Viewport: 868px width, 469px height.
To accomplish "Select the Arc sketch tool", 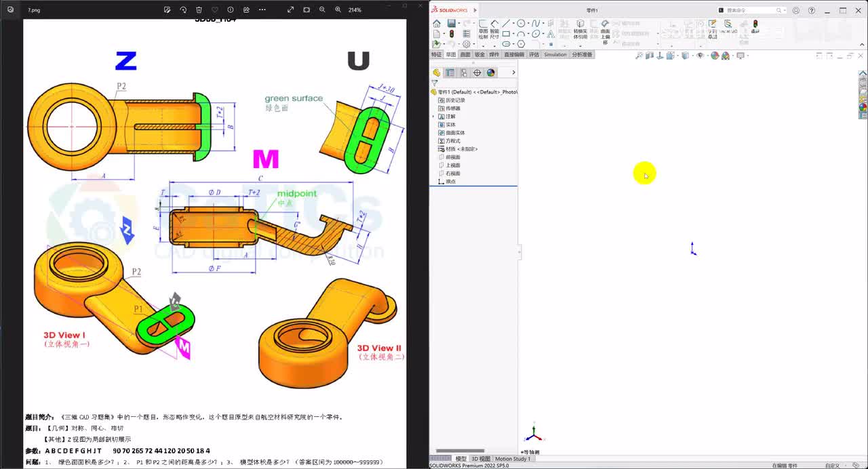I will tap(521, 34).
